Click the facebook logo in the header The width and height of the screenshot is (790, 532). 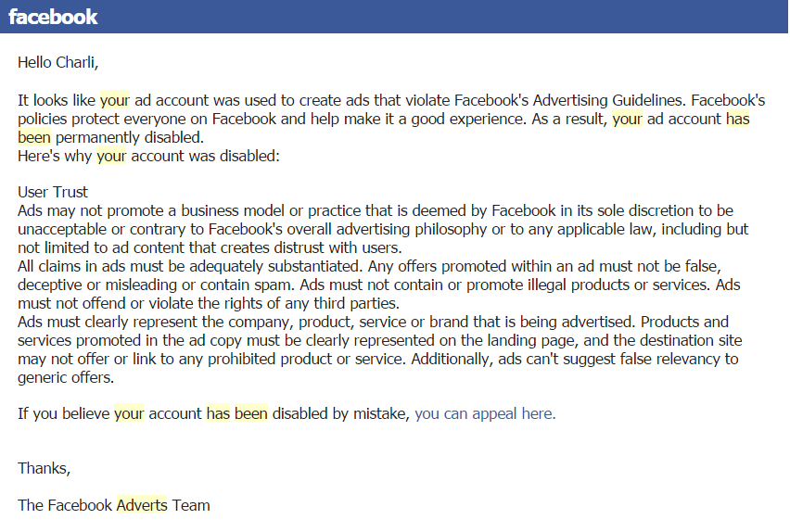(53, 17)
